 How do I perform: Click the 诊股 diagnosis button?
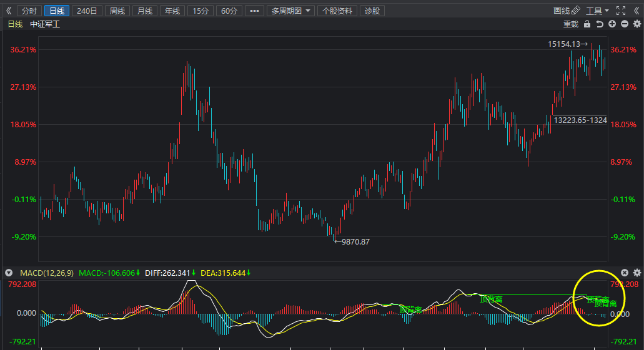pyautogui.click(x=372, y=11)
